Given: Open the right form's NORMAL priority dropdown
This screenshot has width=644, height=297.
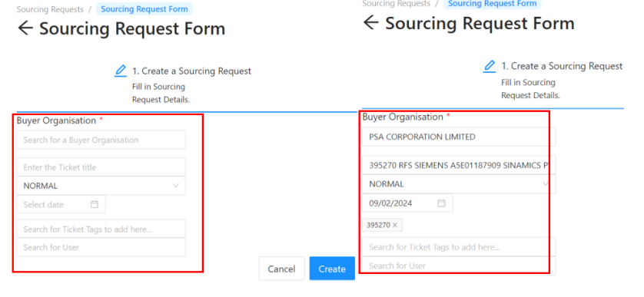Looking at the screenshot, I should pyautogui.click(x=459, y=184).
